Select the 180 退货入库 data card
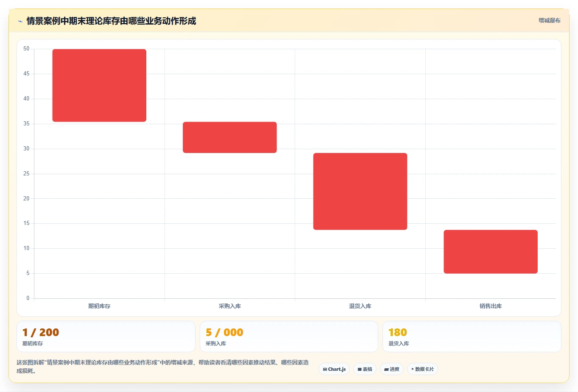578x392 pixels. point(472,336)
